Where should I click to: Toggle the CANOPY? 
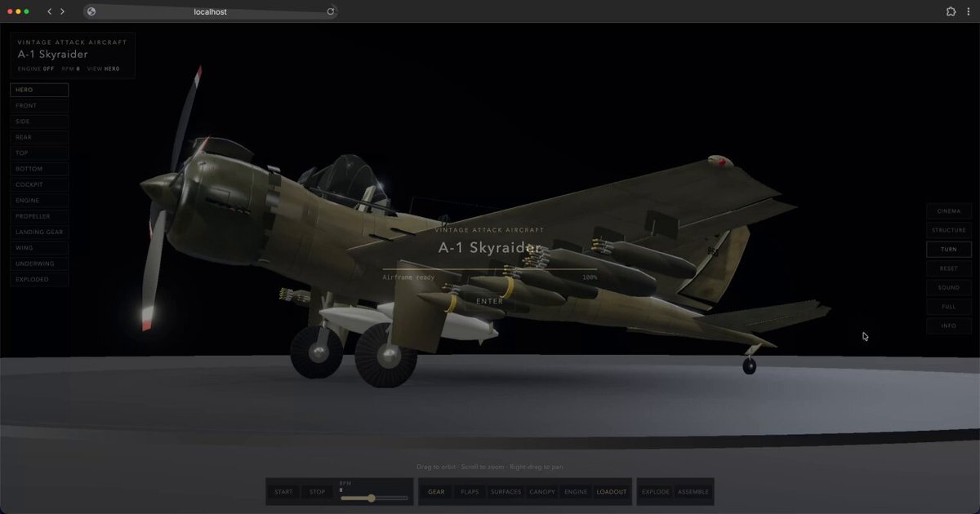pyautogui.click(x=542, y=492)
